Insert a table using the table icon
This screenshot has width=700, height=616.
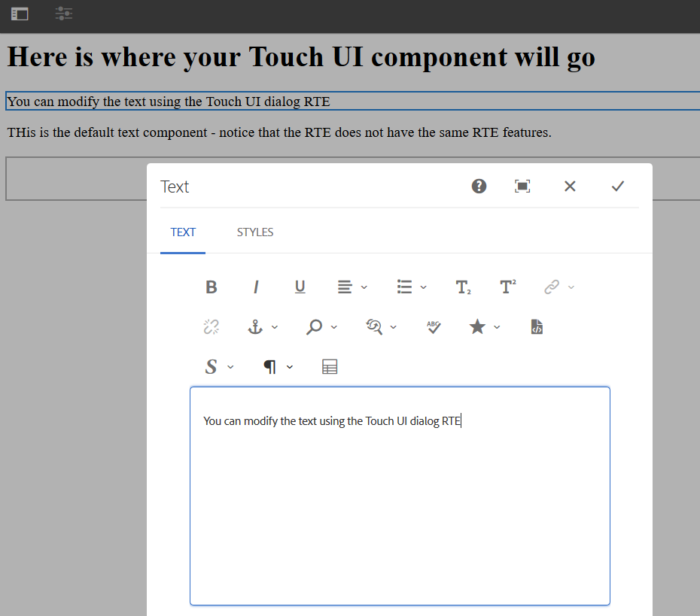(x=330, y=367)
